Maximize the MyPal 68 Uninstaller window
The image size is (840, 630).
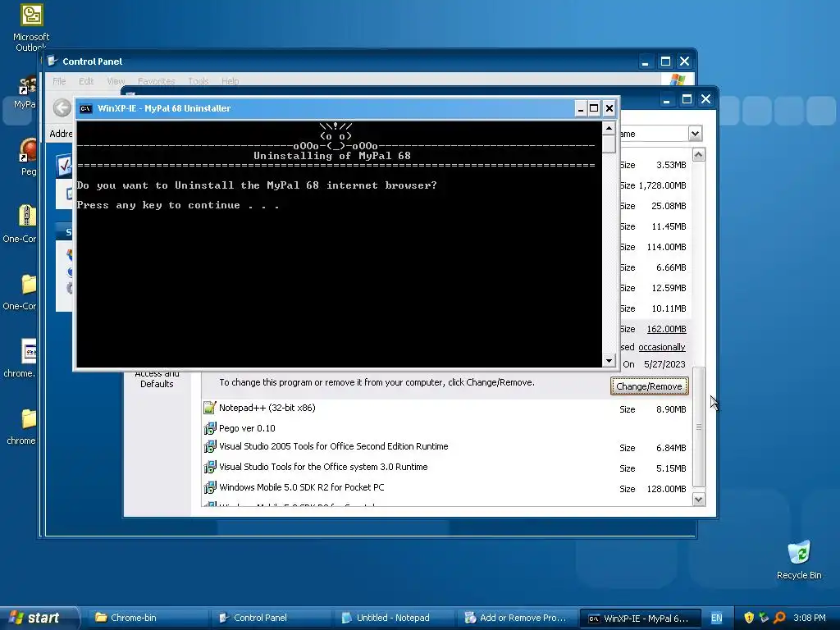pyautogui.click(x=594, y=109)
